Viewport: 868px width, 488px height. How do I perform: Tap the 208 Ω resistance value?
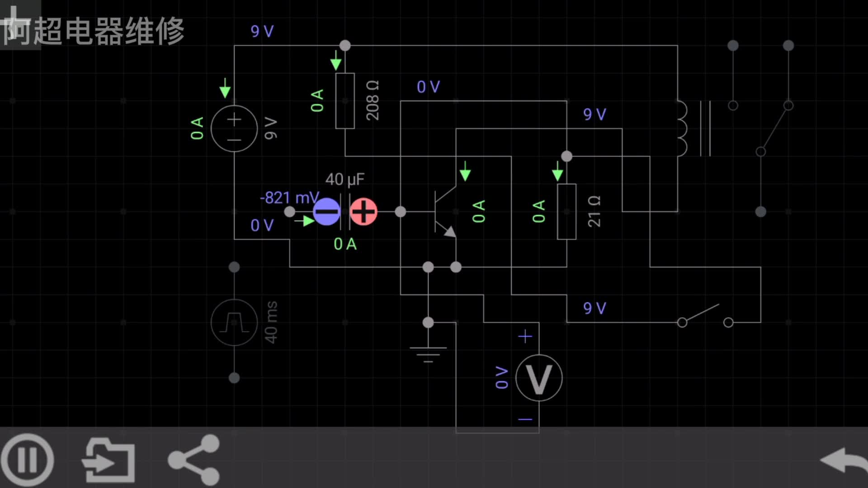pyautogui.click(x=373, y=101)
